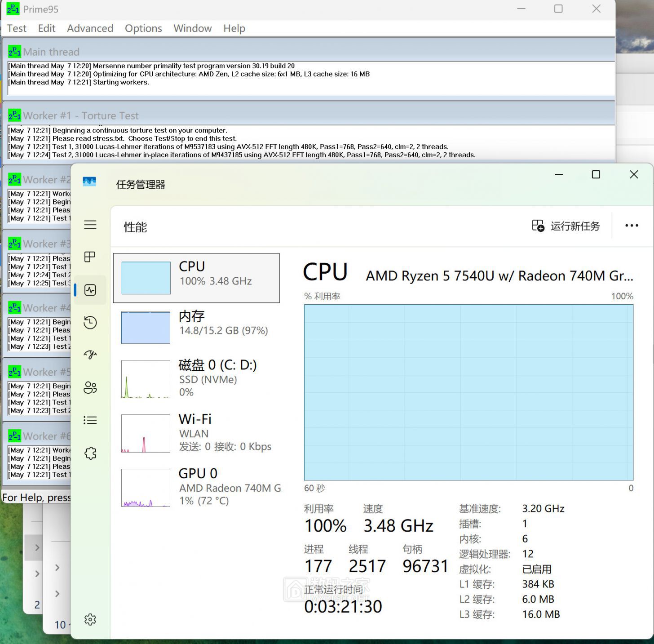Screen dimensions: 654x644
Task: Open Processes page icon in Task Manager sidebar
Action: pyautogui.click(x=90, y=257)
